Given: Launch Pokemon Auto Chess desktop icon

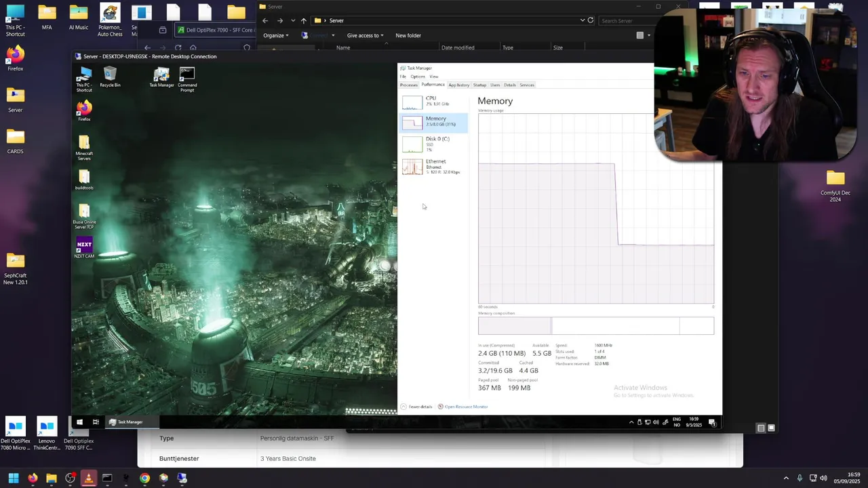Looking at the screenshot, I should 110,20.
